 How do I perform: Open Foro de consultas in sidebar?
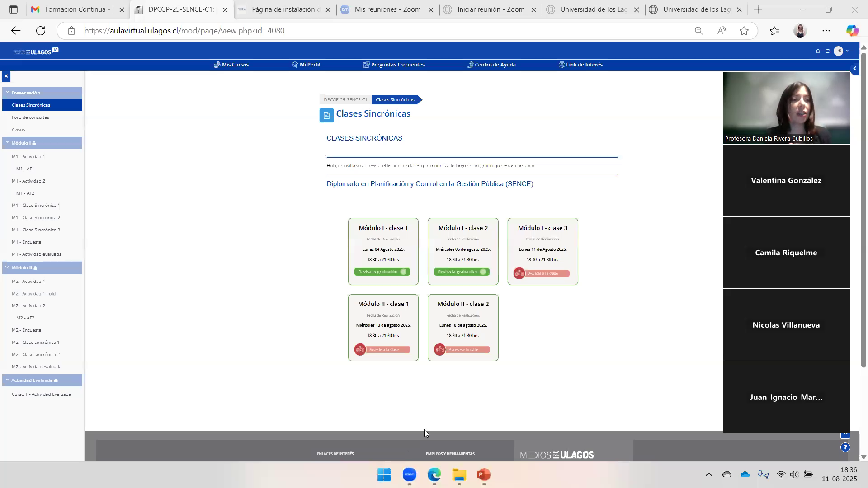[x=30, y=117]
